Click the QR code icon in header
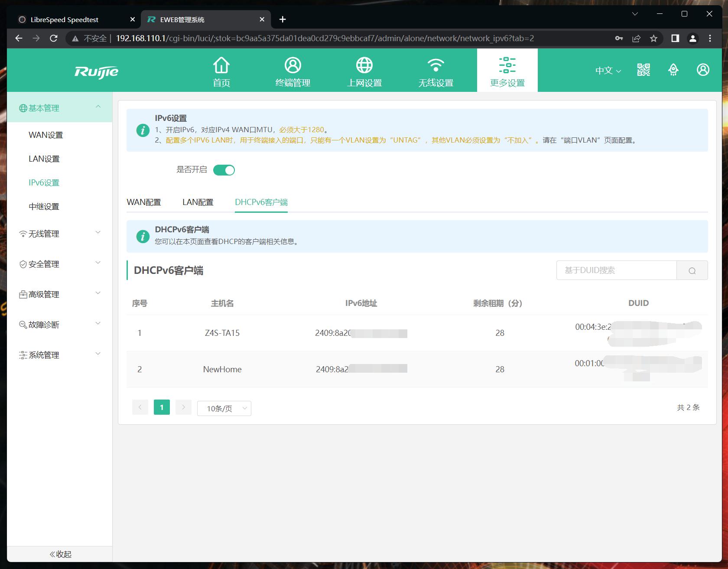This screenshot has height=569, width=728. coord(643,70)
